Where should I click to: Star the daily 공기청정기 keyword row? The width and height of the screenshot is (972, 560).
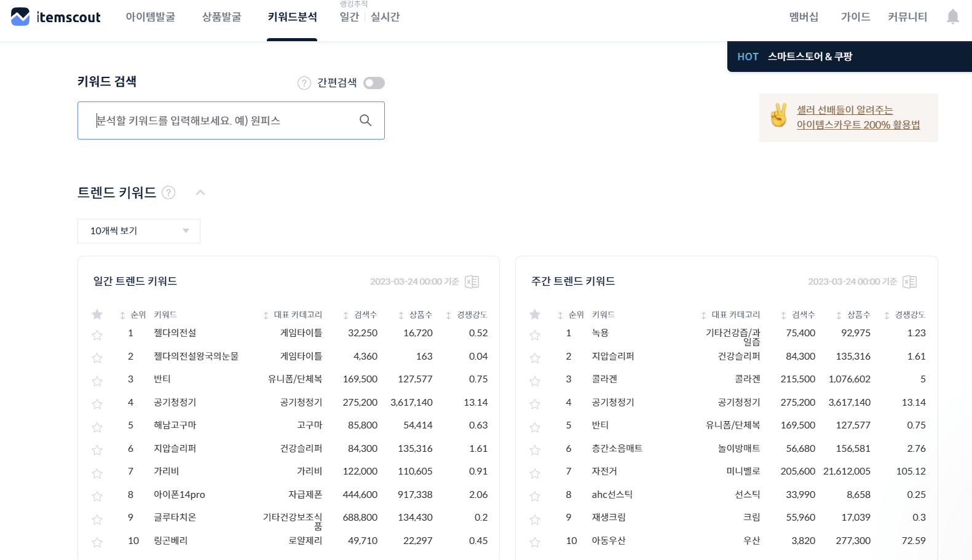coord(97,404)
